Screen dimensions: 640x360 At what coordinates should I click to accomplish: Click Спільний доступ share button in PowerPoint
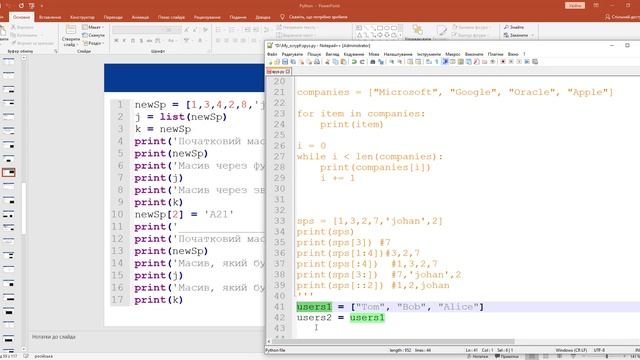(622, 17)
